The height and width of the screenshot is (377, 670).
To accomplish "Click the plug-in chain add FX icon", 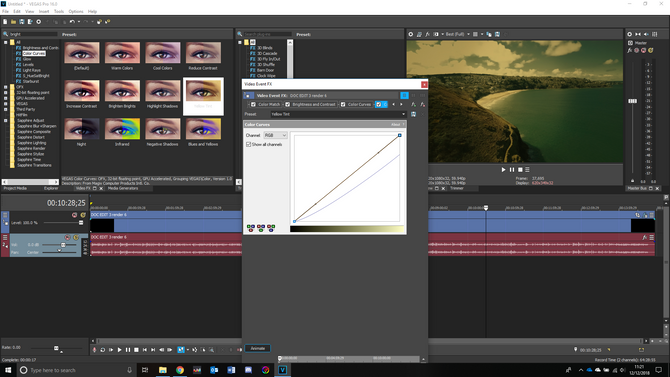I will click(x=413, y=104).
